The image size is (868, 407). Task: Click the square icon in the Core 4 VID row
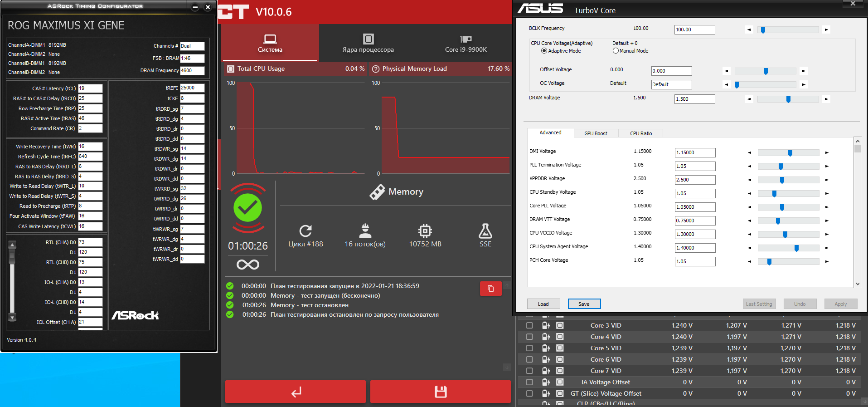(x=560, y=337)
